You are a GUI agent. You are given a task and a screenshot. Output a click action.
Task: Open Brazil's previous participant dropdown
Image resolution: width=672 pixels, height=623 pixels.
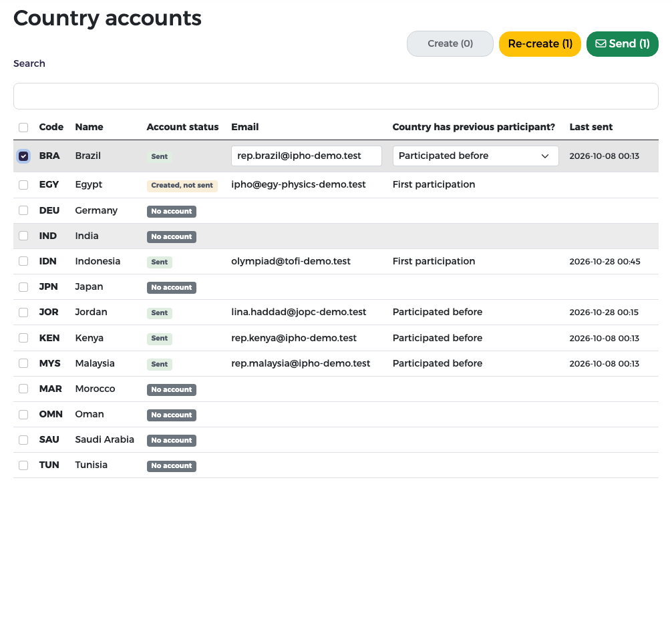click(476, 156)
